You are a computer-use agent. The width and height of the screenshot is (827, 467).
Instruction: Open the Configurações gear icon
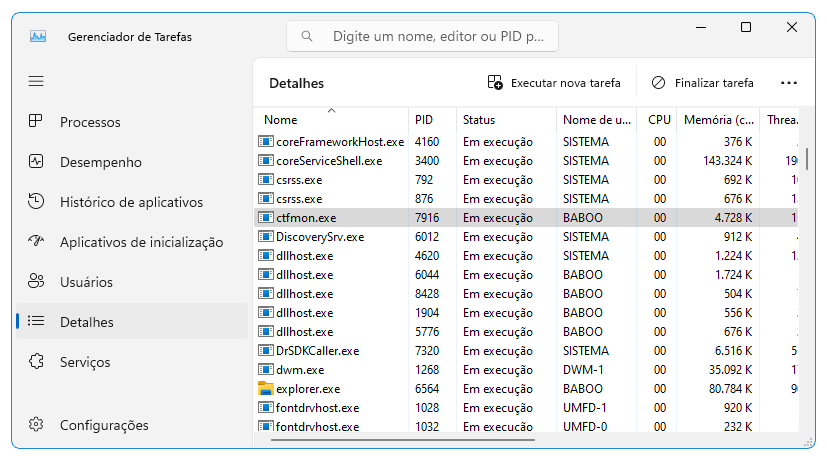click(36, 424)
